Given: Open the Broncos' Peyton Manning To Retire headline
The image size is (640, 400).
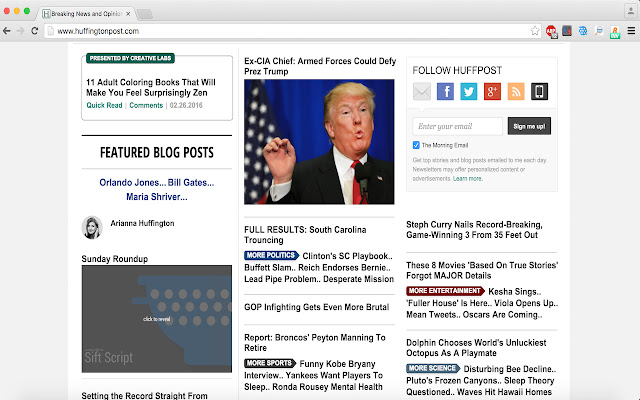Looking at the screenshot, I should pos(315,342).
